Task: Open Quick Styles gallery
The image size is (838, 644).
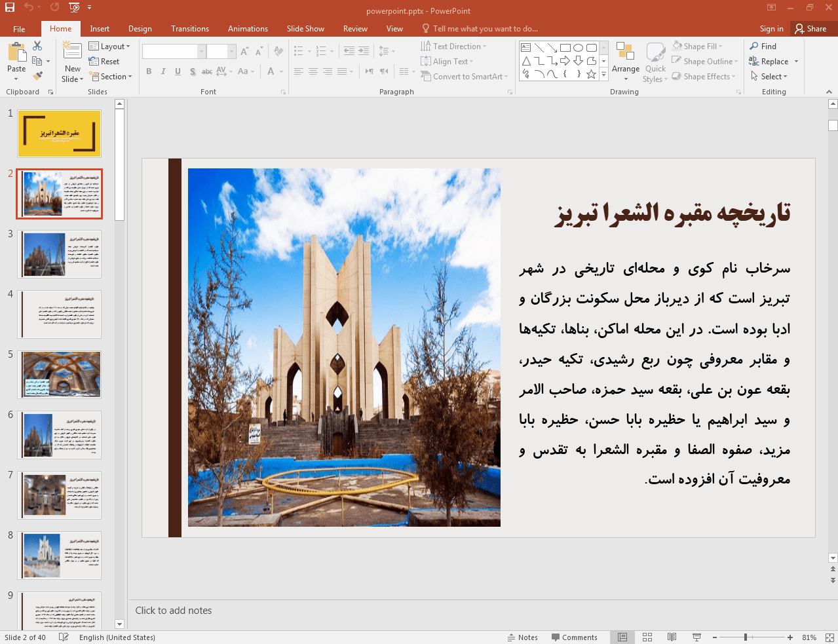Action: (x=655, y=62)
